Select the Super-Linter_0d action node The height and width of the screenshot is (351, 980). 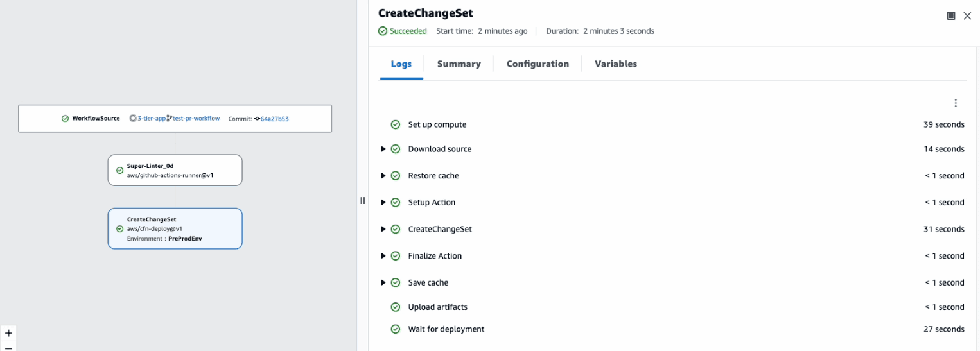(x=175, y=170)
